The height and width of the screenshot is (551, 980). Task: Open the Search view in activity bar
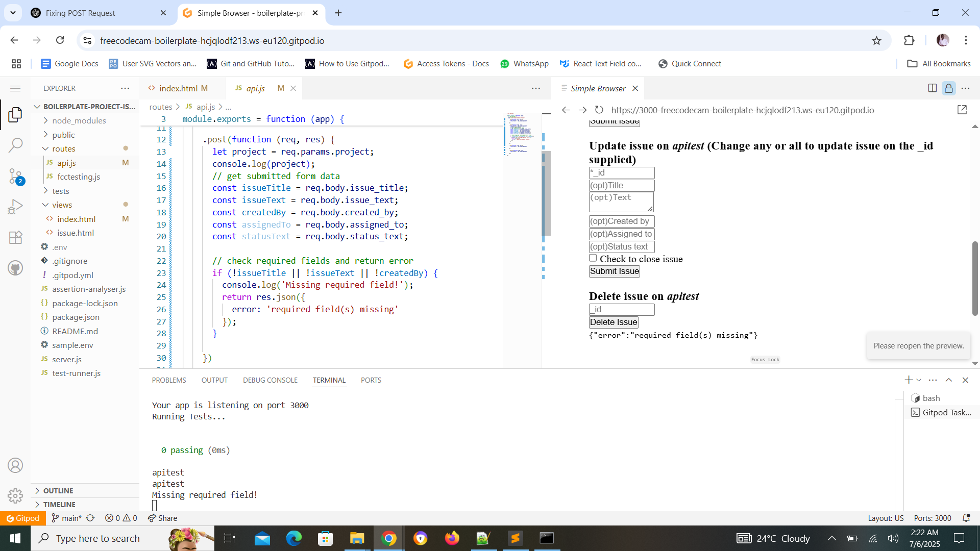[x=15, y=145]
